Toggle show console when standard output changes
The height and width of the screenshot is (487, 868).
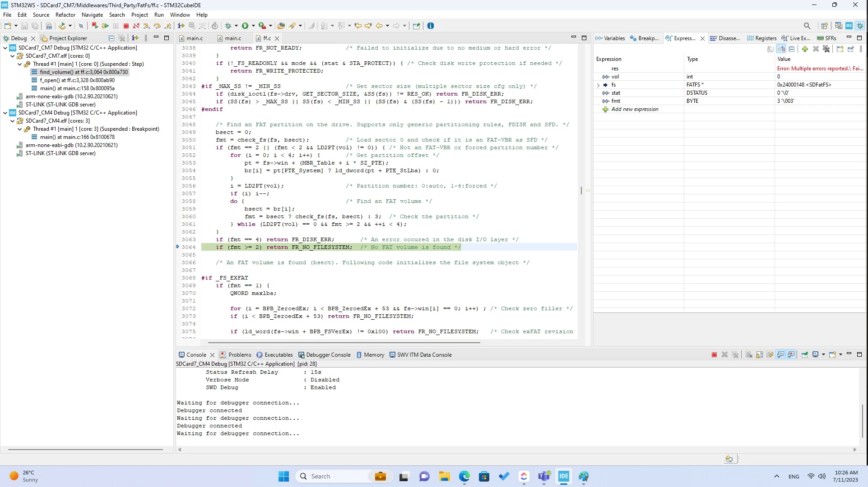click(x=780, y=355)
